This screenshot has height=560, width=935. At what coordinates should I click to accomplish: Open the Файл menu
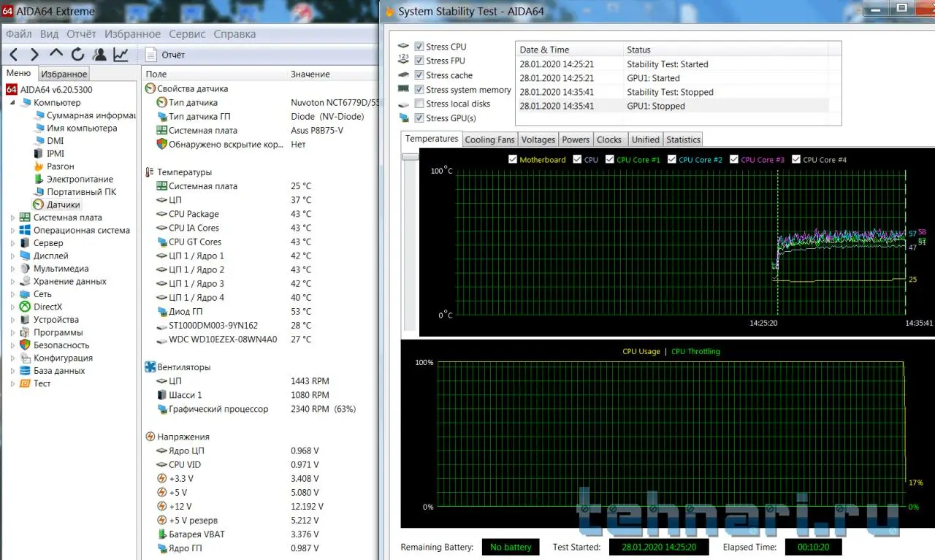pos(19,34)
